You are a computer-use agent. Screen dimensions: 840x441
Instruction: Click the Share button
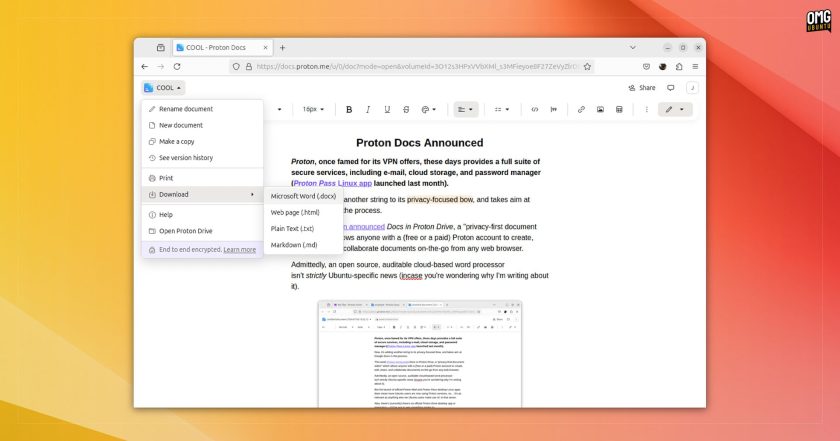[x=642, y=88]
